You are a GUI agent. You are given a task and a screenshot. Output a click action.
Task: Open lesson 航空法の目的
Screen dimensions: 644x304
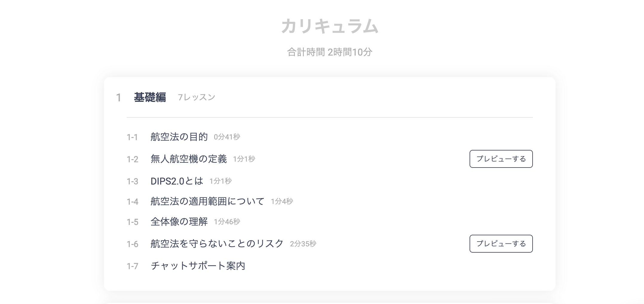179,137
